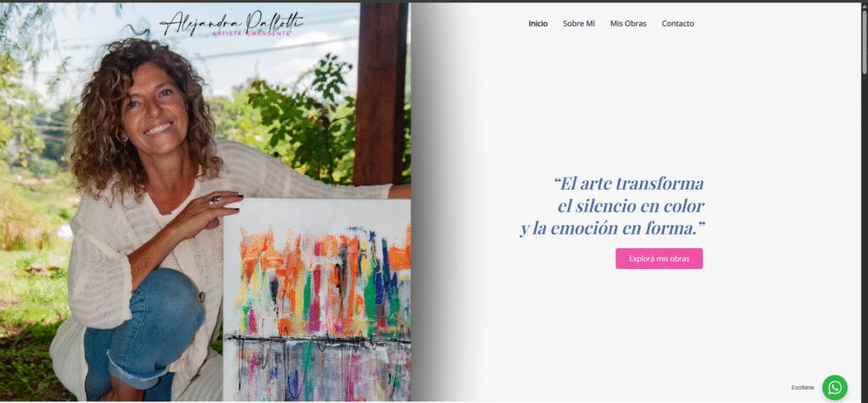Click the green leafy bush behind the artist

tap(299, 122)
